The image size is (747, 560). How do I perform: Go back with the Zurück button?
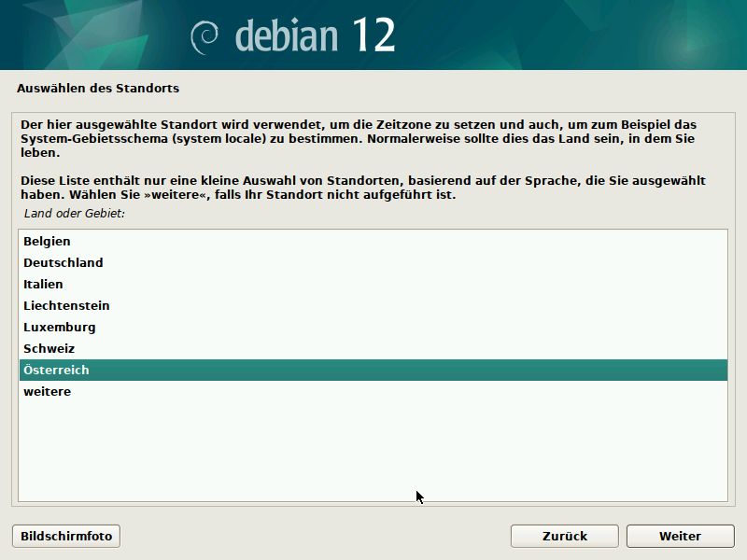click(564, 537)
